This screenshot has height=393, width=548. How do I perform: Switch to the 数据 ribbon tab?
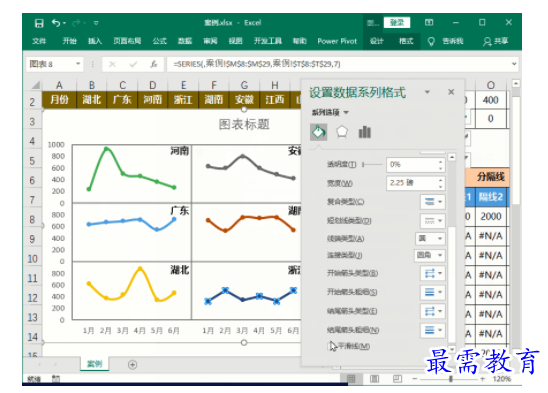(185, 41)
